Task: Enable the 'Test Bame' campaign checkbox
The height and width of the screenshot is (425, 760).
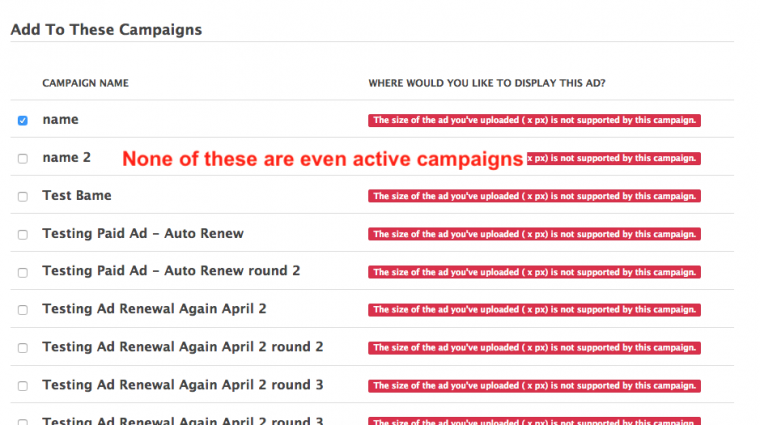Action: point(22,197)
